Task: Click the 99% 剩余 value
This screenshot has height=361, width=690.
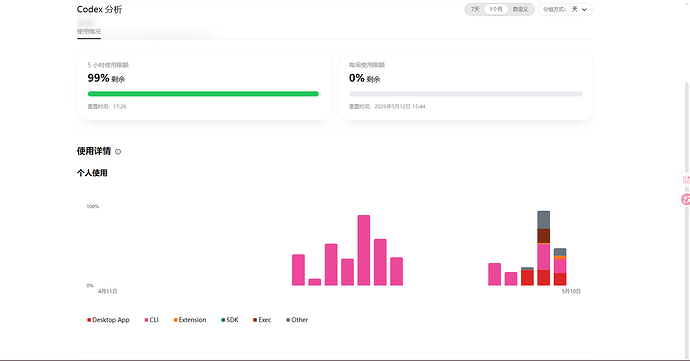Action: [106, 78]
